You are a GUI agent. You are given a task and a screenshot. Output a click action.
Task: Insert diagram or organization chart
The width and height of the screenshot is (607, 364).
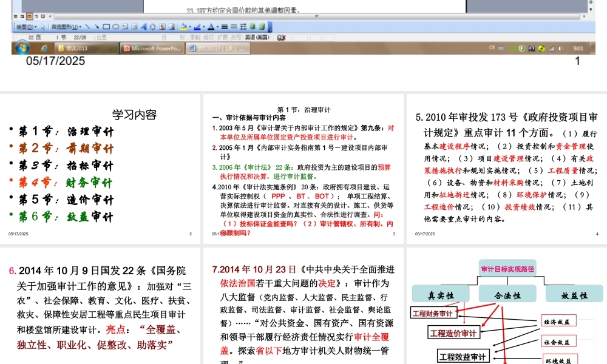tap(152, 27)
